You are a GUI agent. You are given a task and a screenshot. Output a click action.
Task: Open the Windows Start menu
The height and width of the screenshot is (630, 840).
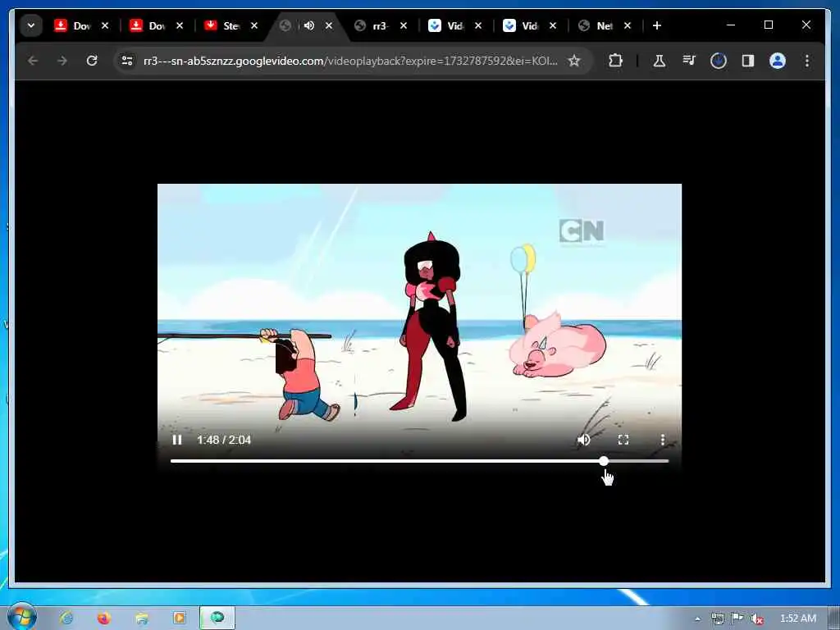point(21,617)
